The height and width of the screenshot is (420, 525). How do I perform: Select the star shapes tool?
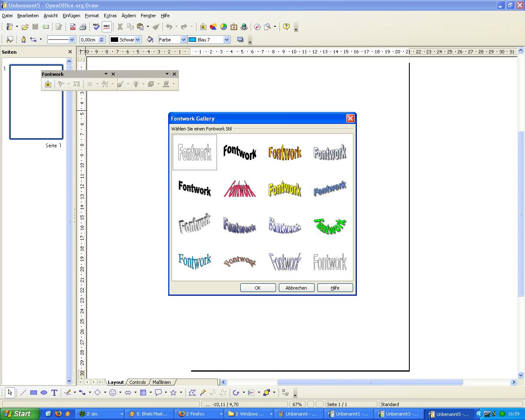(173, 393)
